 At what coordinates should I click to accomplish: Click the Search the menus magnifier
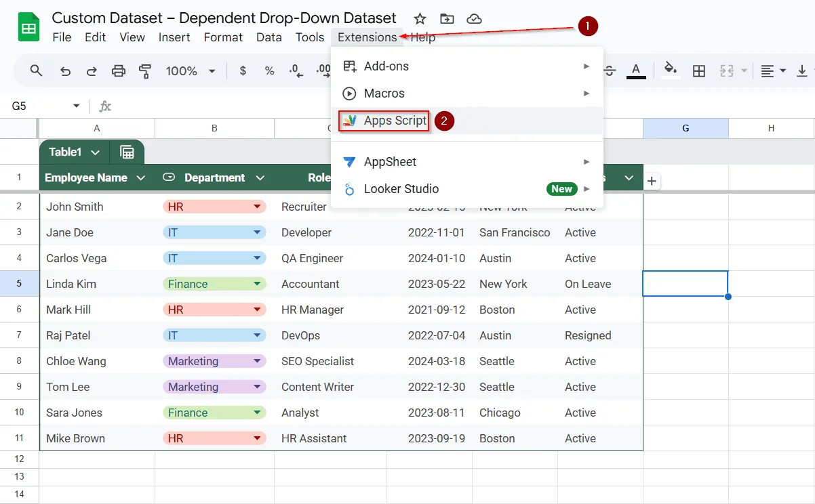point(37,70)
